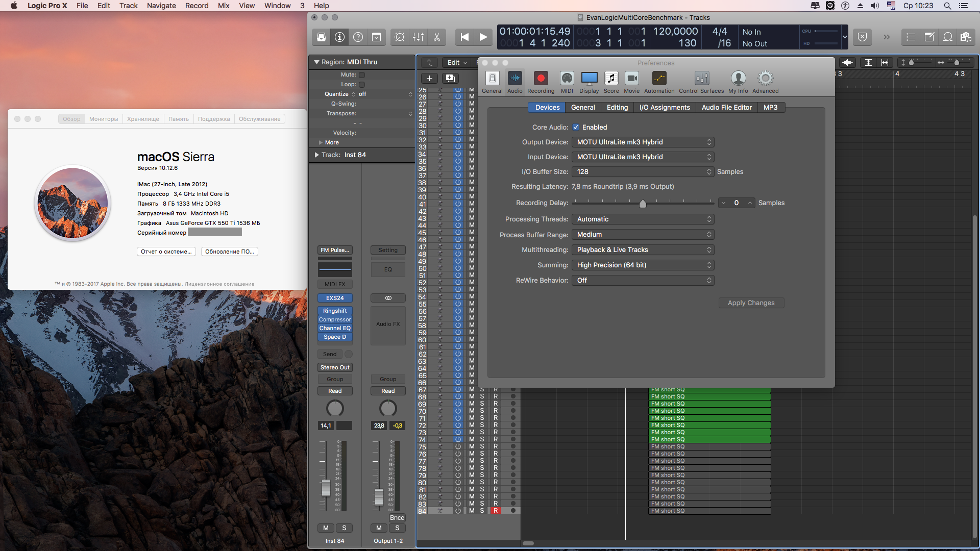Open Summing dropdown
Screen dimensions: 980x551
click(x=643, y=265)
